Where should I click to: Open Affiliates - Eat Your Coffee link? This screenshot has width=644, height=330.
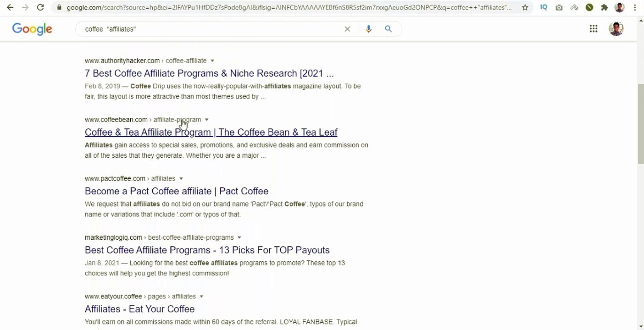tap(140, 309)
